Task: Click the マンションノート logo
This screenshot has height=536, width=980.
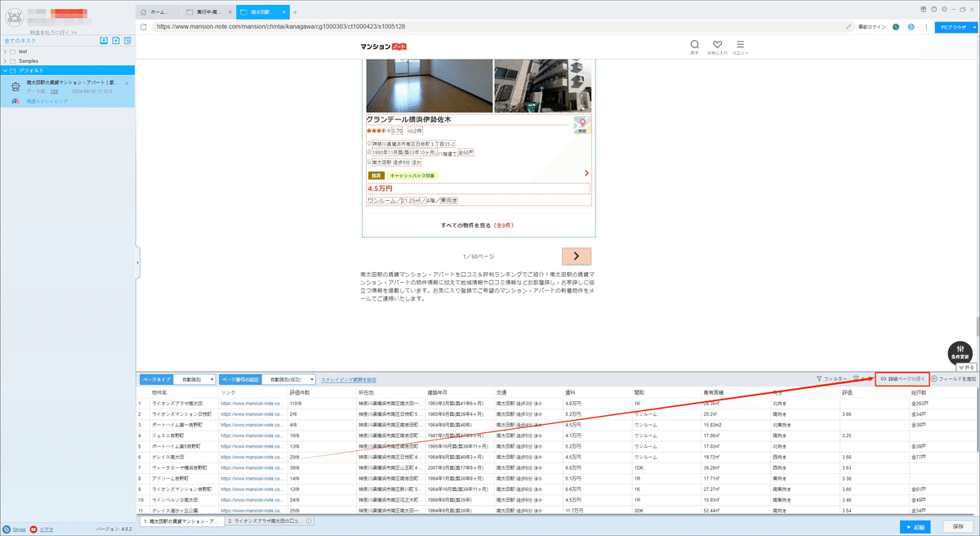Action: 383,47
